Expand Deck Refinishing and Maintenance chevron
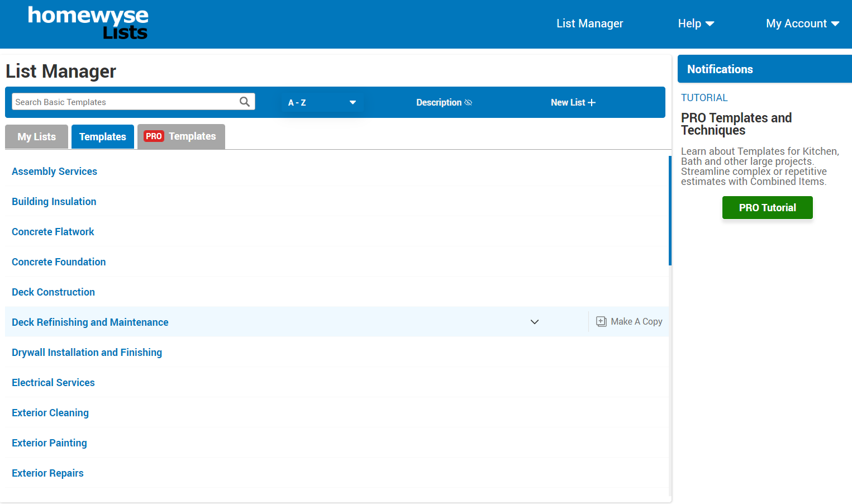852x504 pixels. point(534,322)
